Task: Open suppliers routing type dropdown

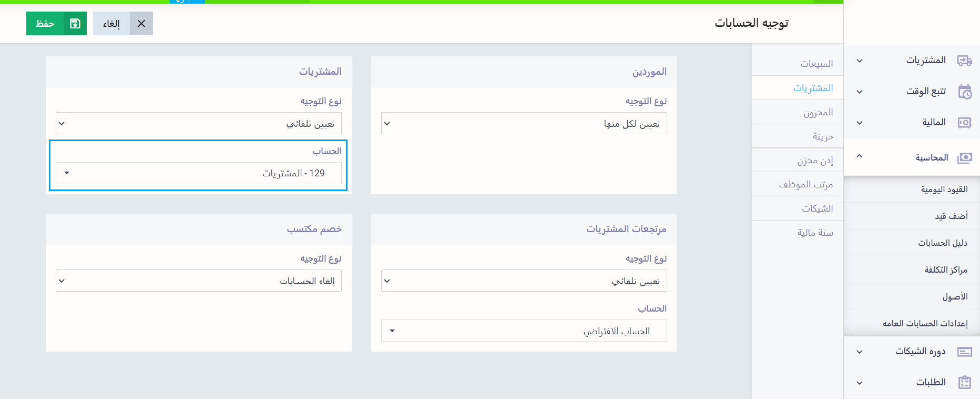Action: coord(524,124)
